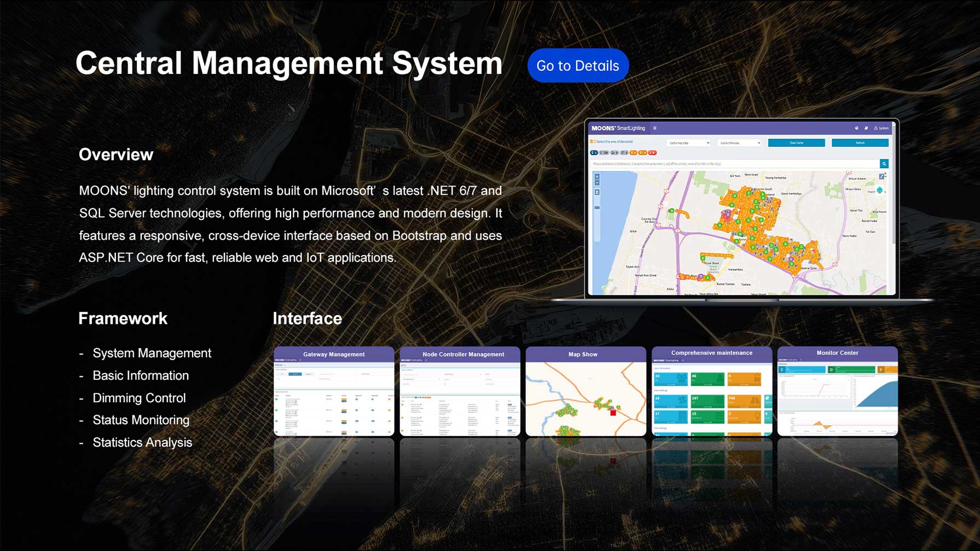Toggle the red offline-device status pill

(653, 153)
